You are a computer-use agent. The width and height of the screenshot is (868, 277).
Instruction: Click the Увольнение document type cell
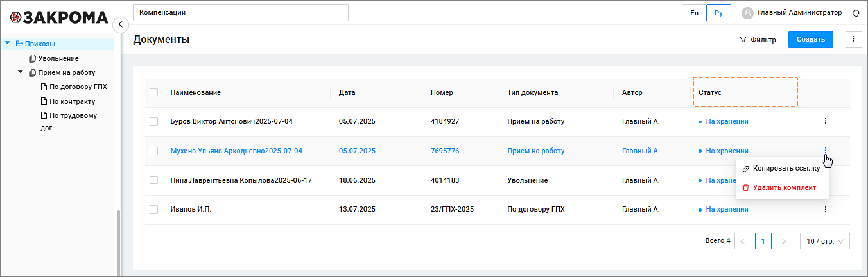coord(527,180)
